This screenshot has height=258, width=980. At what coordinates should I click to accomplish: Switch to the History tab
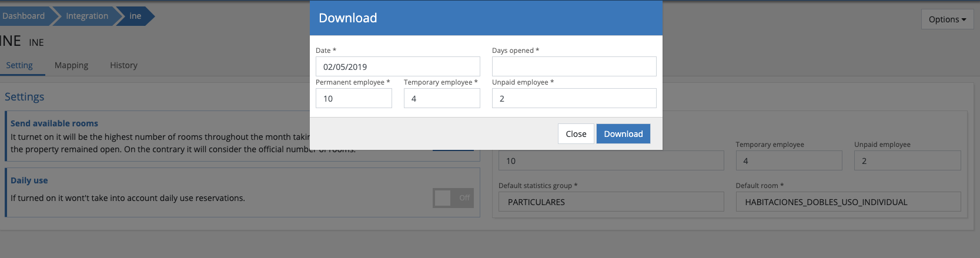click(x=123, y=65)
